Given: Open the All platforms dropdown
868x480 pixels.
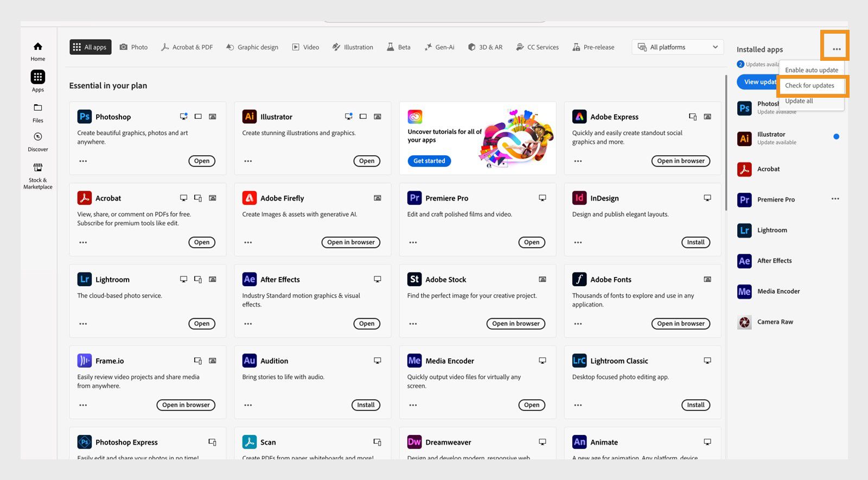Looking at the screenshot, I should click(678, 47).
